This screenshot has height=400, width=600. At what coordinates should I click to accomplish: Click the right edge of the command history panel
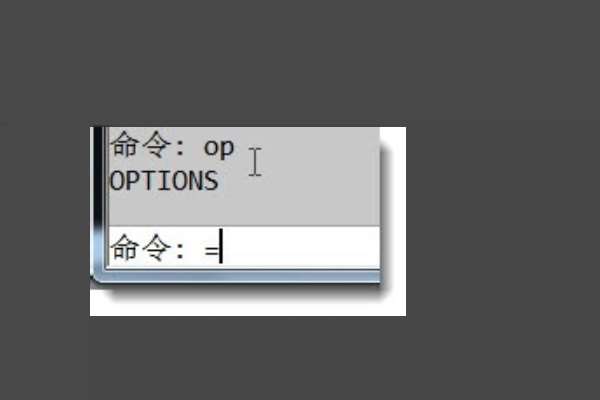(380, 176)
